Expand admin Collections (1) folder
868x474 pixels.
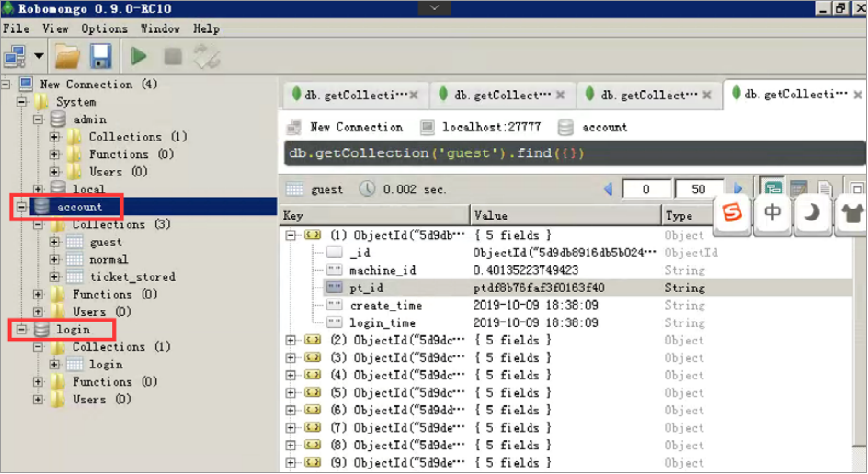click(x=54, y=137)
